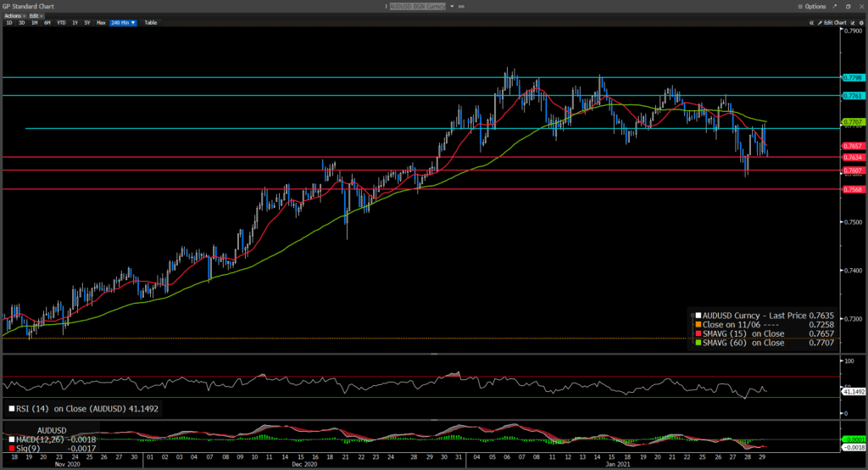The width and height of the screenshot is (868, 470).
Task: Click the 0.7607 red level label
Action: click(853, 171)
